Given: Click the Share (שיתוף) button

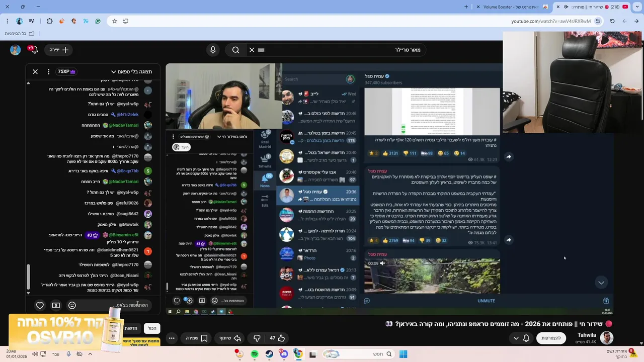Looking at the screenshot, I should [230, 338].
